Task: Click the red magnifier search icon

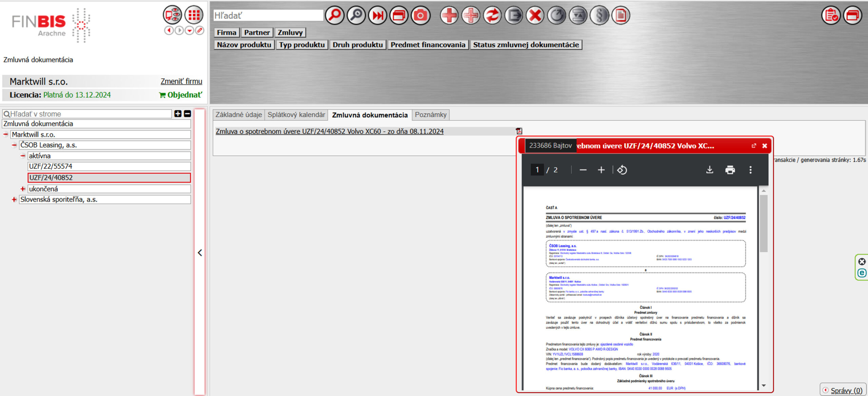Action: coord(334,15)
